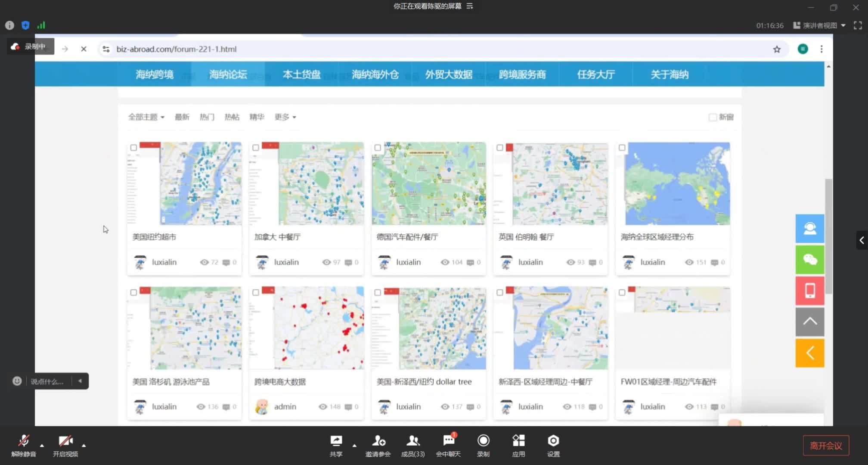Click the red mobile phone icon

(x=809, y=291)
